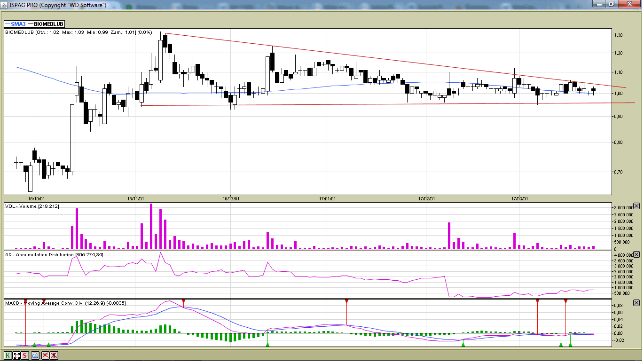Viewport: 644px width, 363px height.
Task: Click the 17/01/01 date axis marker
Action: point(327,198)
